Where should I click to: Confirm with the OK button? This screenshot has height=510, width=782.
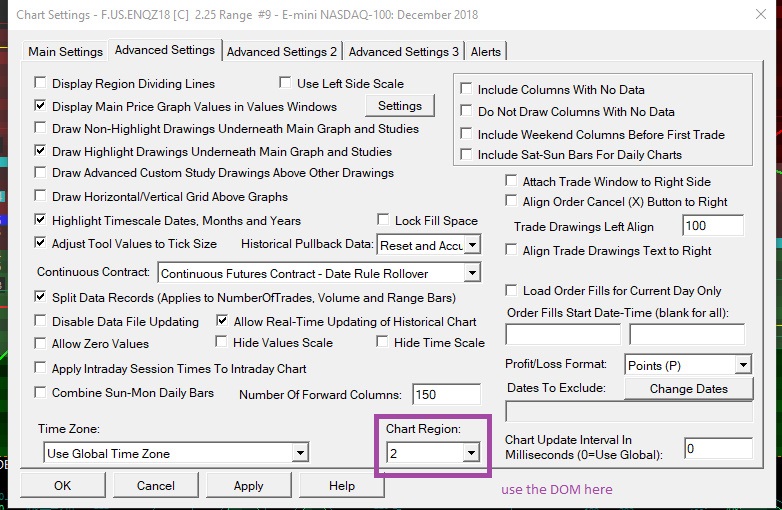(63, 485)
